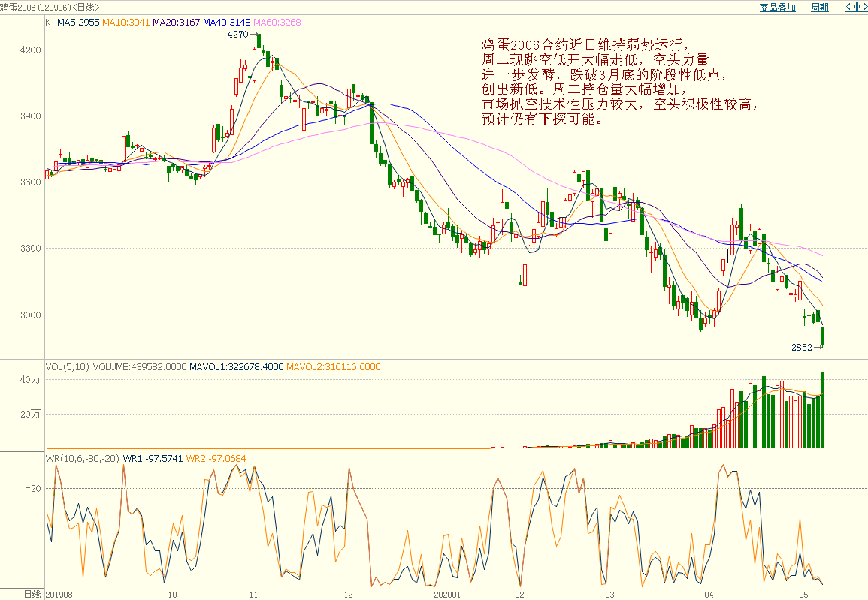868x600 pixels.
Task: Select the MA10:3041 indicator label
Action: coord(126,22)
